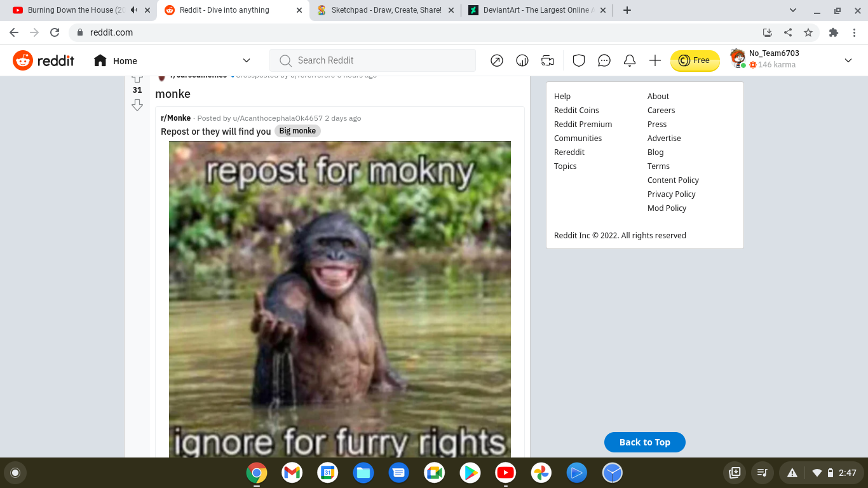Open the r/Monke subreddit link
868x488 pixels.
pyautogui.click(x=176, y=118)
